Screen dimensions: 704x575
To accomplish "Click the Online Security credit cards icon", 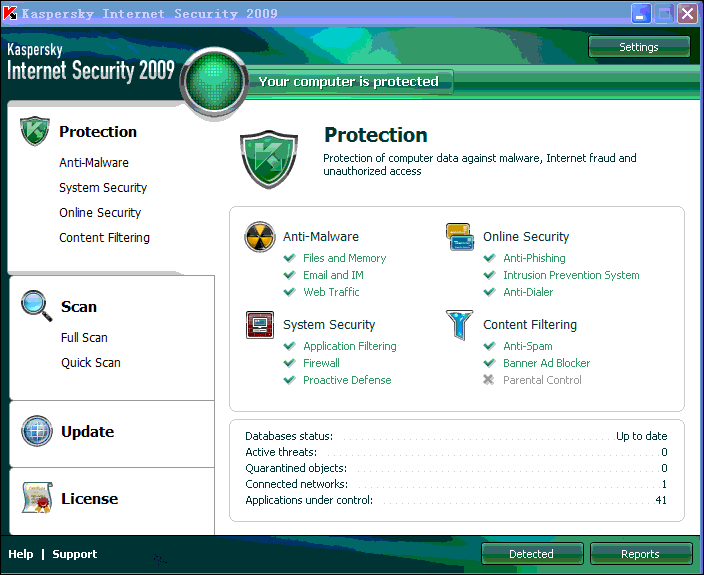I will 460,237.
